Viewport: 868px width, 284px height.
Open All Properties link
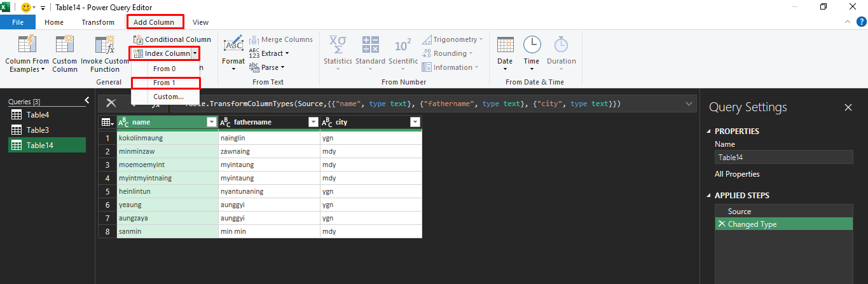coord(737,174)
